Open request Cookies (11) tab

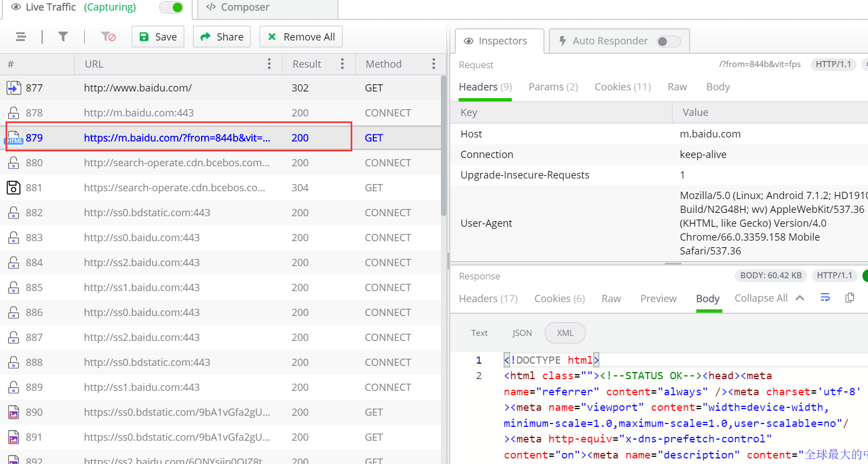pos(623,87)
